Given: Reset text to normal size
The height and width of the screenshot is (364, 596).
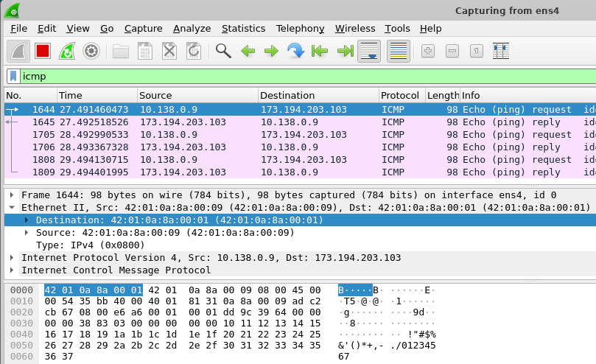Looking at the screenshot, I should coord(477,51).
